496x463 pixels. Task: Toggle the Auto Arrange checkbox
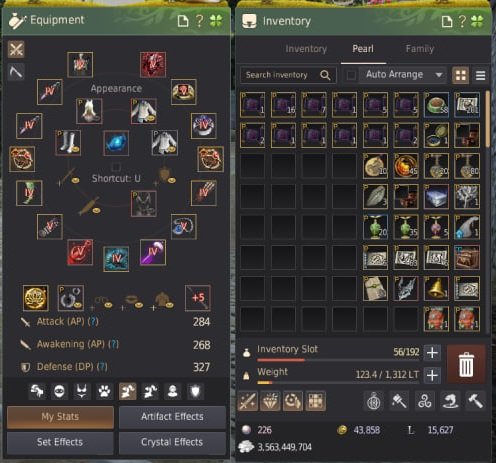point(351,75)
